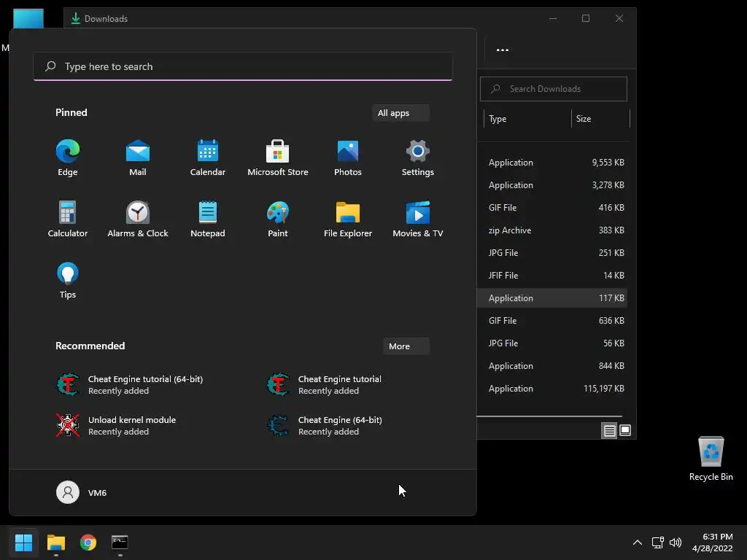Select the 416 KB GIF File row
Screen dimensions: 747x560
click(x=553, y=208)
